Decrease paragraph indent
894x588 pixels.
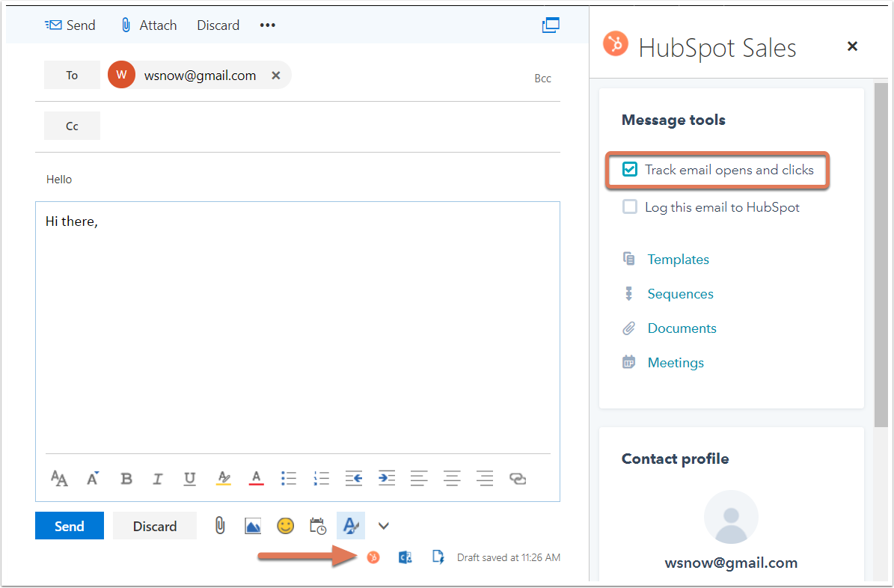pyautogui.click(x=354, y=479)
